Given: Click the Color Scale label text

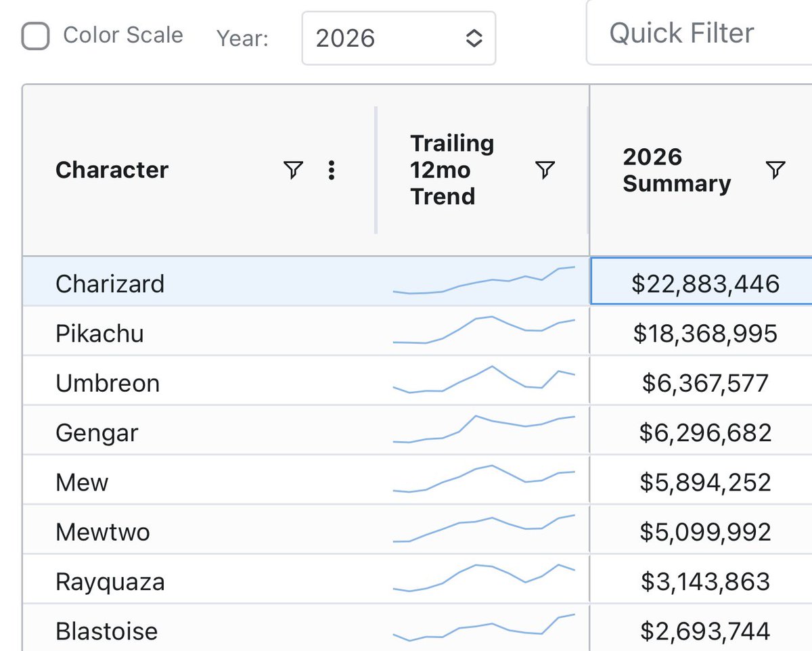Looking at the screenshot, I should click(123, 35).
